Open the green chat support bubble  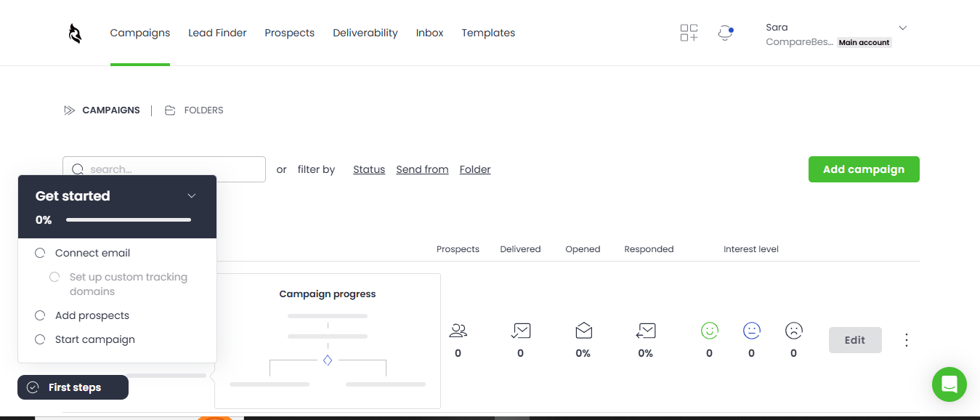tap(949, 384)
